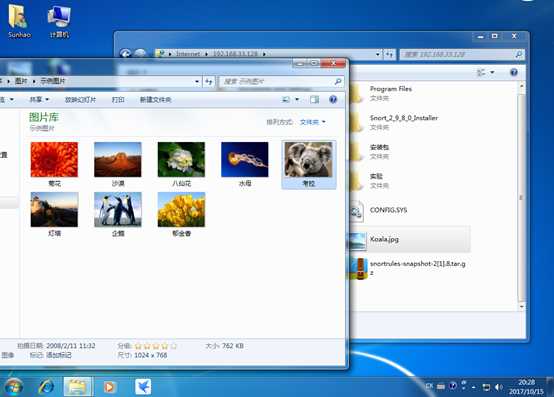Click the 图片 breadcrumb in the pictures window
Viewport: 554px width, 397px height.
point(21,81)
